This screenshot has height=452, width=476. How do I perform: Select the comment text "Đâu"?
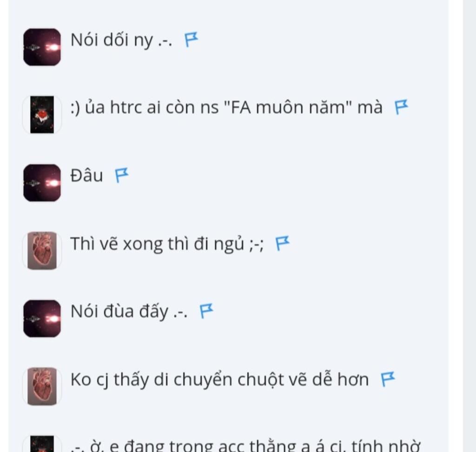(86, 176)
